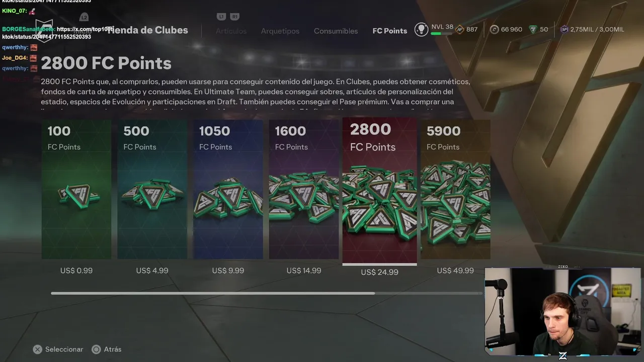Click the X Seleccionar button icon

[37, 349]
